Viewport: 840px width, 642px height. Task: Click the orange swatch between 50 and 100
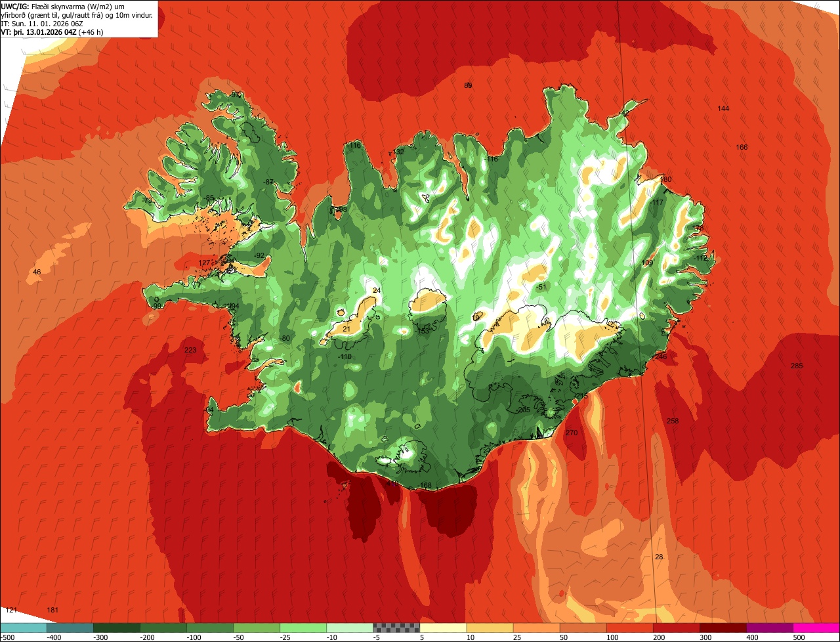point(583,628)
